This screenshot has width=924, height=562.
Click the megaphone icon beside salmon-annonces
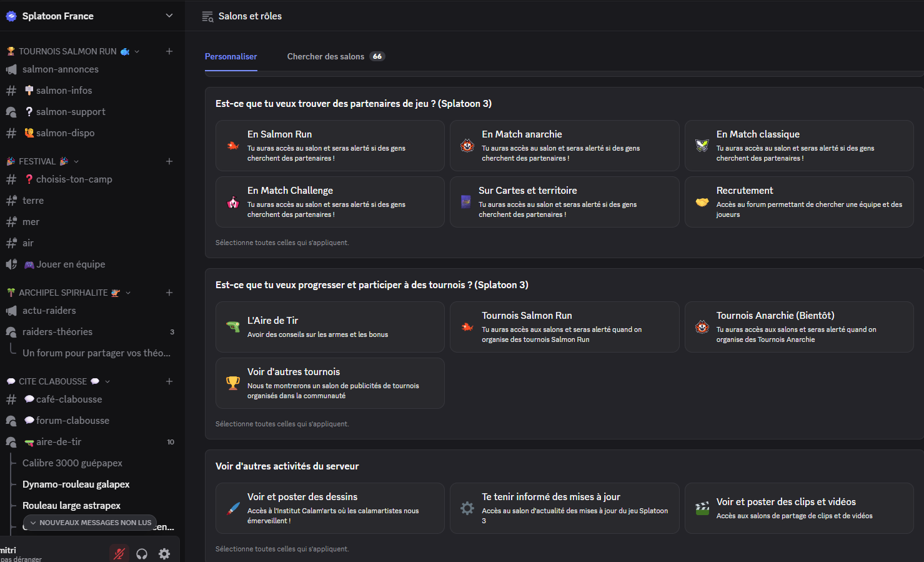11,69
